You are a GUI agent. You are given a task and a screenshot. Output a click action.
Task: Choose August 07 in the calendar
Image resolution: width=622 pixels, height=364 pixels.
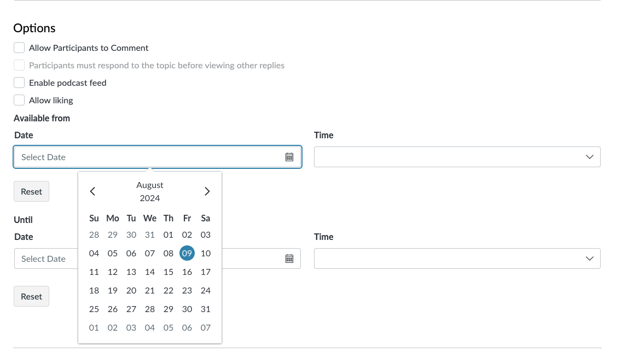coord(149,254)
